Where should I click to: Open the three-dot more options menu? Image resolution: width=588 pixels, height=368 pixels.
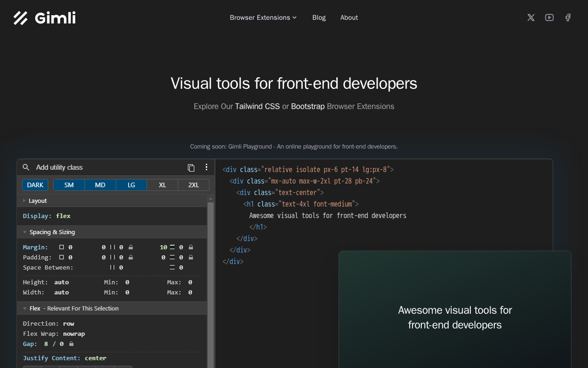coord(206,167)
